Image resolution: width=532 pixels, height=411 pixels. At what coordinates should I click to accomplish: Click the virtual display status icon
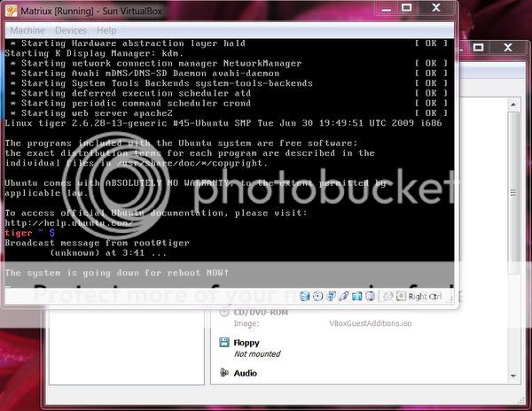pyautogui.click(x=370, y=297)
